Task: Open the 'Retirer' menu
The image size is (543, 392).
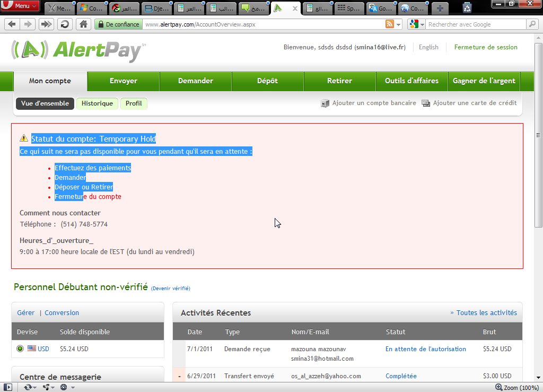Action: (340, 81)
